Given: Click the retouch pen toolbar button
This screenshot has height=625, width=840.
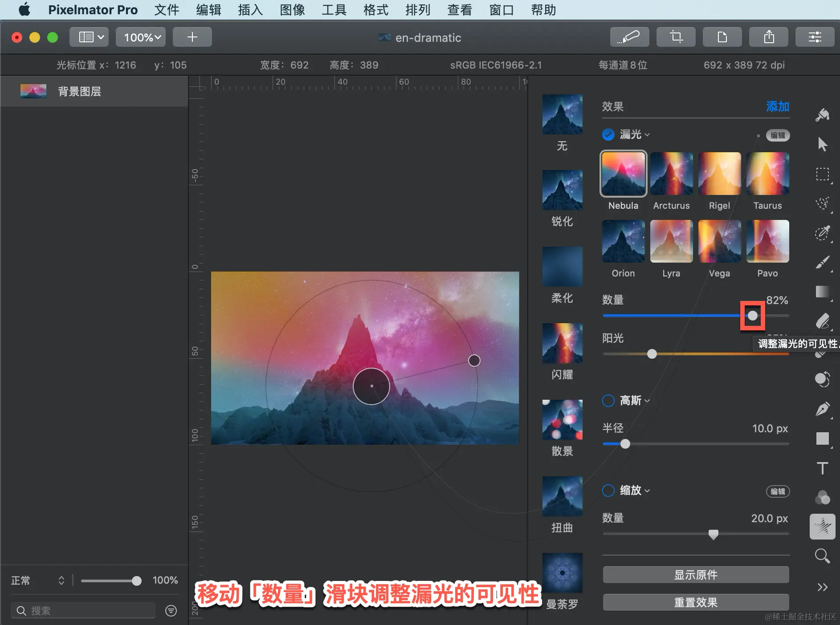Looking at the screenshot, I should pyautogui.click(x=629, y=37).
